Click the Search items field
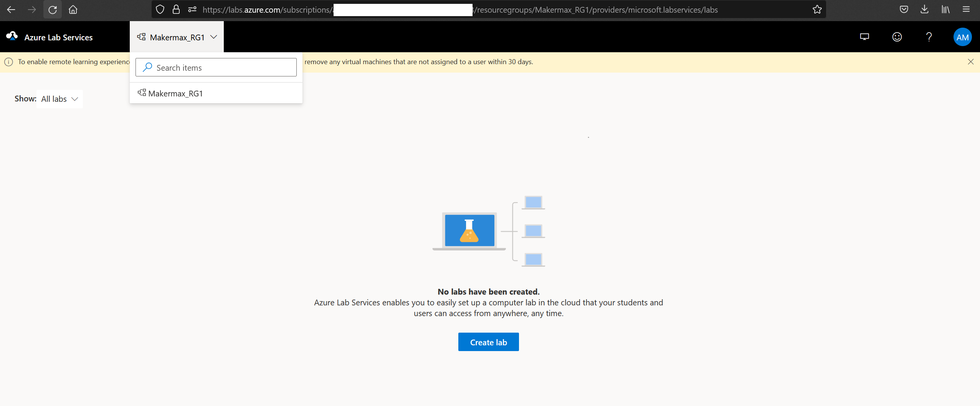 216,67
